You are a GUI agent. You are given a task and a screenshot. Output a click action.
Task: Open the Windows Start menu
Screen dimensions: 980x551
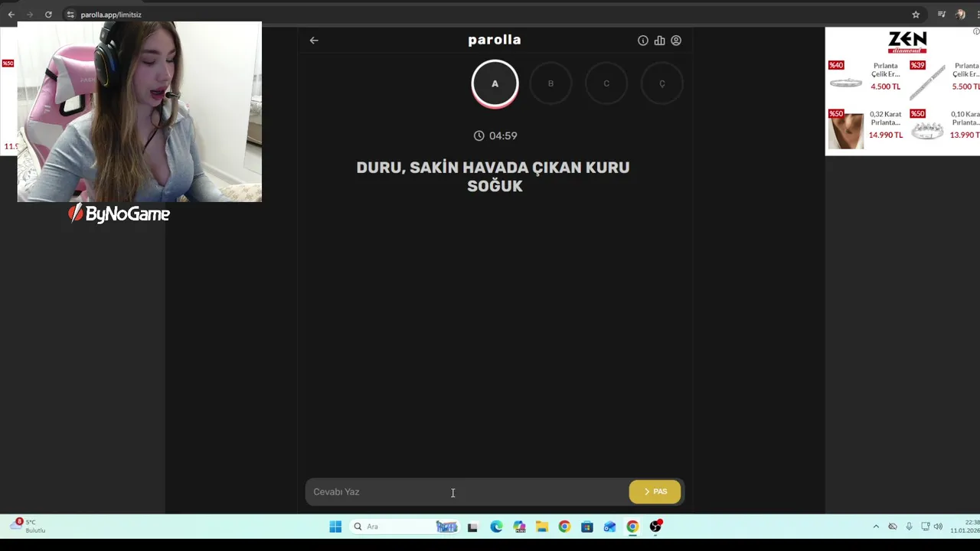[335, 527]
